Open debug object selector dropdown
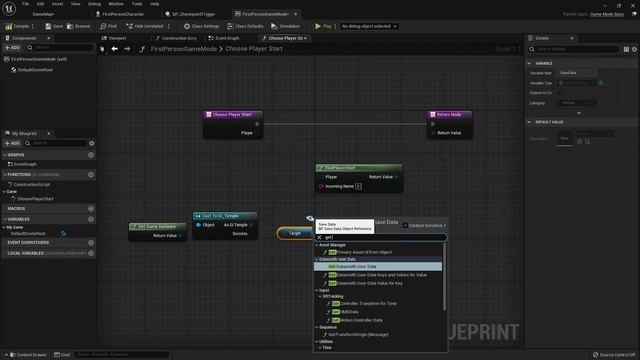 pos(369,26)
